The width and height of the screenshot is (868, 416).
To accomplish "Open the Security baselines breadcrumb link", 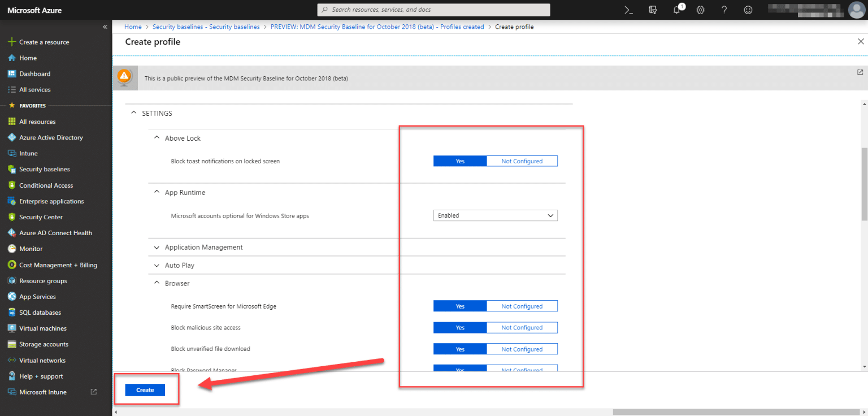I will tap(206, 27).
